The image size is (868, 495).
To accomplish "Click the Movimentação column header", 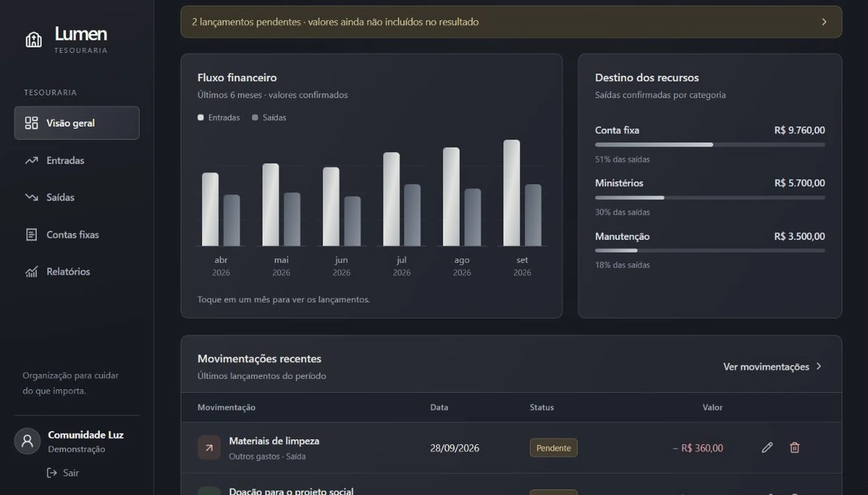I will (x=226, y=407).
